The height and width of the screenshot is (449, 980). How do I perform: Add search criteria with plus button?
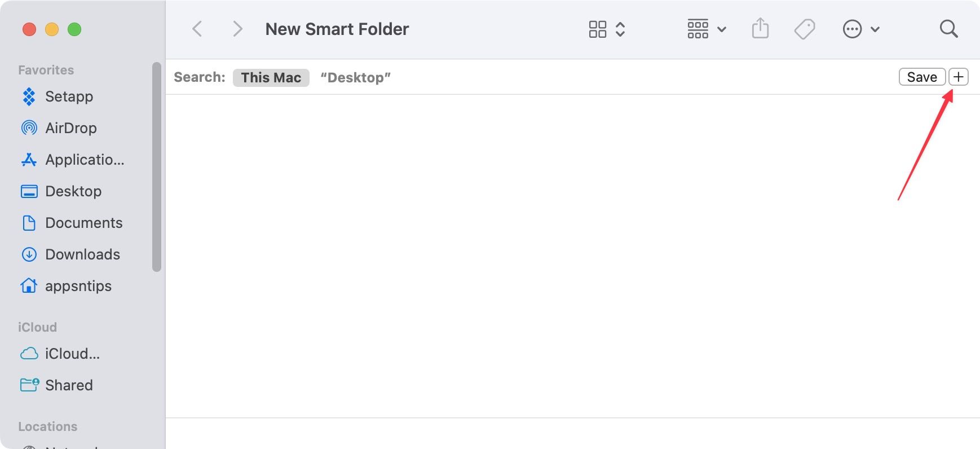click(958, 77)
